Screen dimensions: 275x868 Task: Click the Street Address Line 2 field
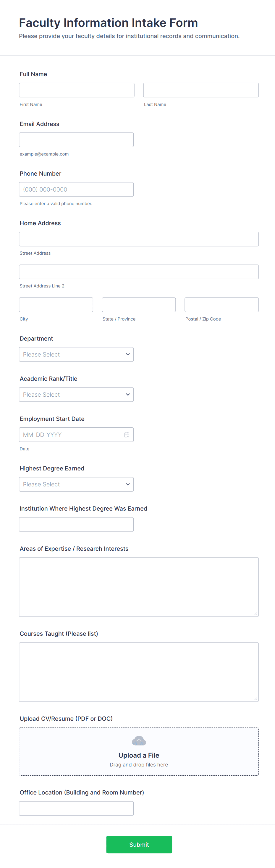tap(139, 272)
